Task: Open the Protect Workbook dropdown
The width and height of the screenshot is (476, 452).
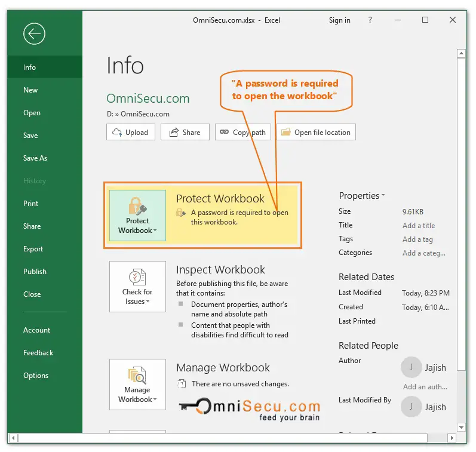Action: coord(137,216)
